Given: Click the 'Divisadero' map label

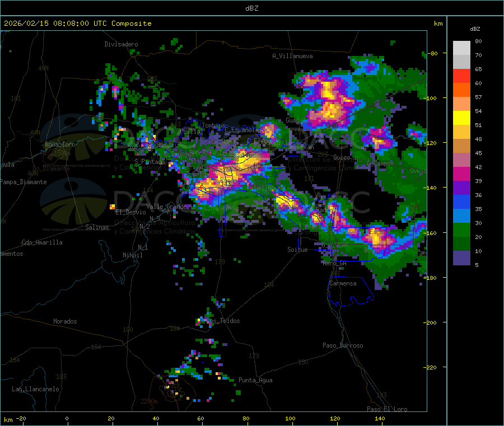Looking at the screenshot, I should (x=121, y=44).
